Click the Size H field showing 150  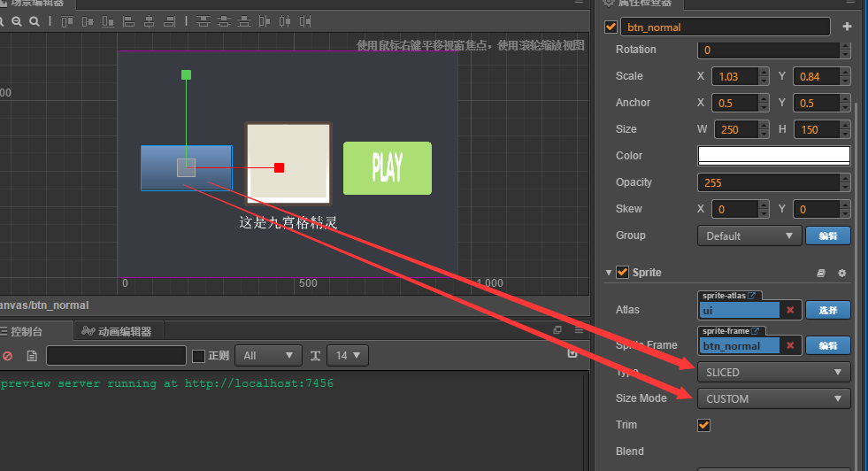817,129
